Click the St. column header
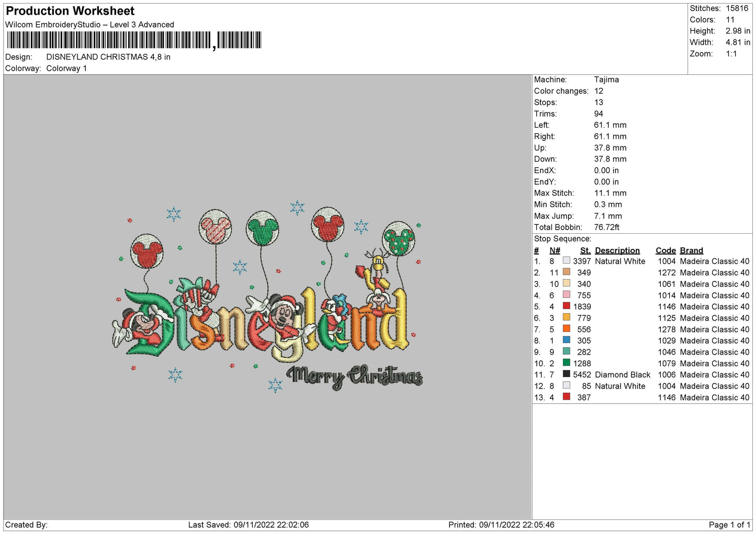The height and width of the screenshot is (534, 756). pos(585,251)
